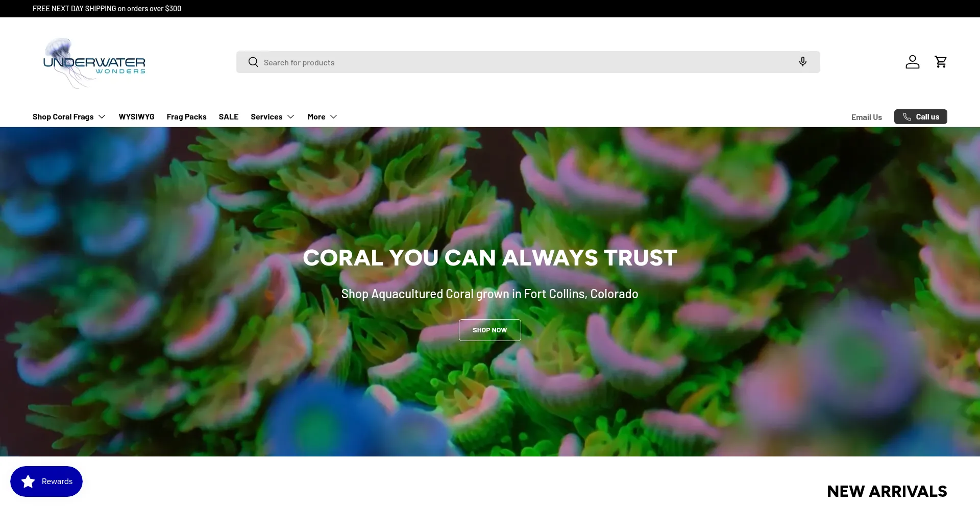This screenshot has width=980, height=507.
Task: Go to the SALE page
Action: [x=229, y=117]
